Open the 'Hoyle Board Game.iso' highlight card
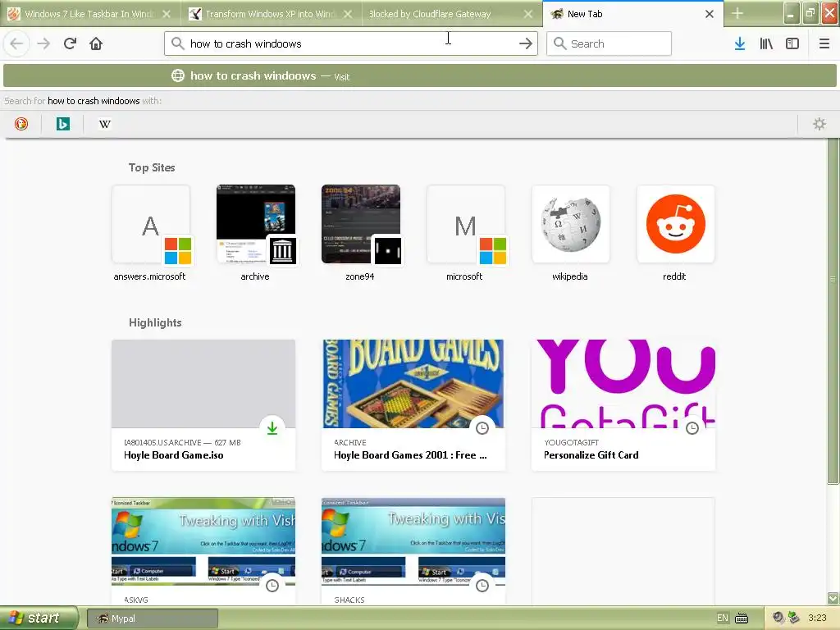The width and height of the screenshot is (840, 630). click(203, 405)
